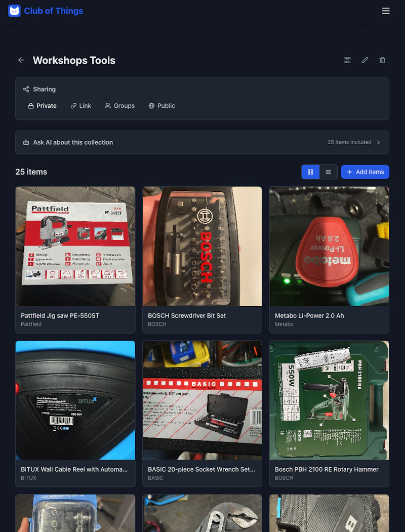Click 'BITUX' brand label

(28, 478)
